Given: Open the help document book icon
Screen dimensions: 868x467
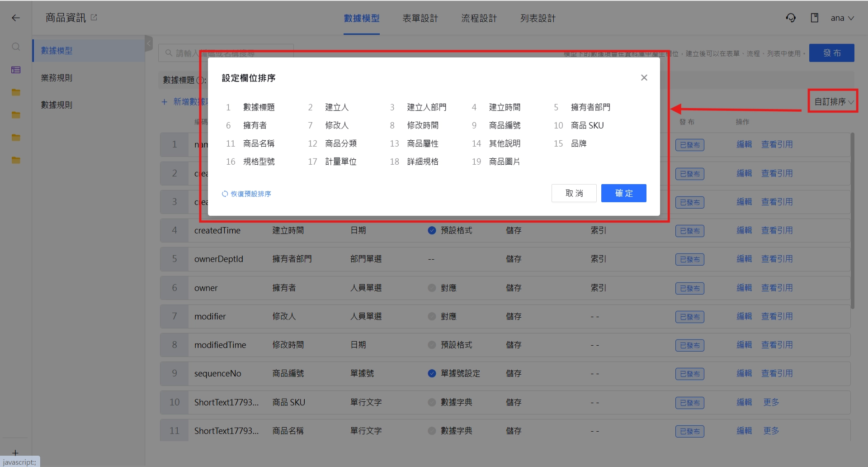Looking at the screenshot, I should (815, 18).
